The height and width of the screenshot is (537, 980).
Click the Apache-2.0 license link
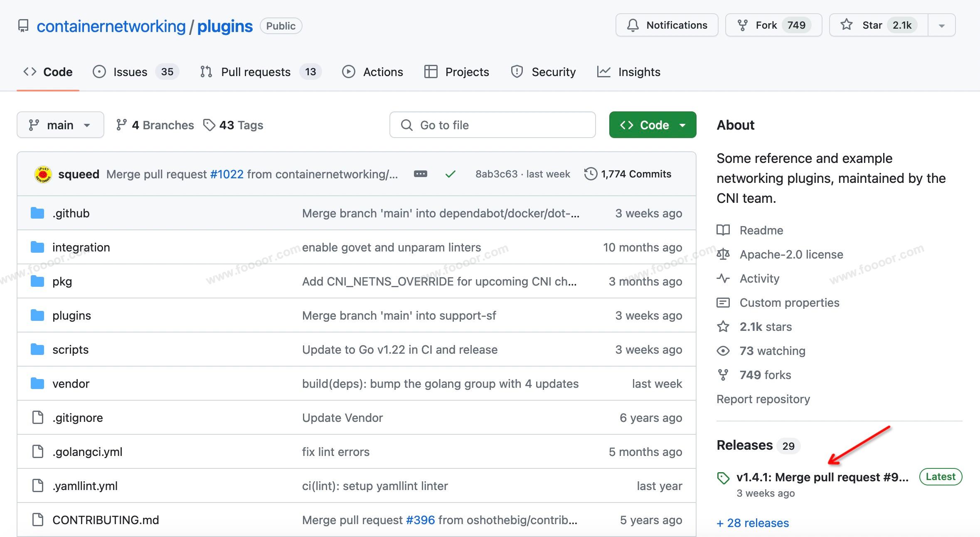coord(791,254)
